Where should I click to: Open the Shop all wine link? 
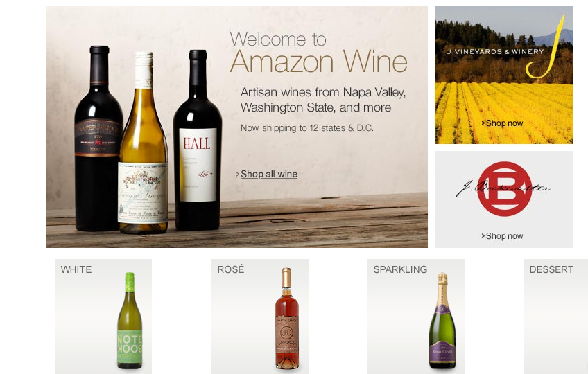[x=269, y=175]
